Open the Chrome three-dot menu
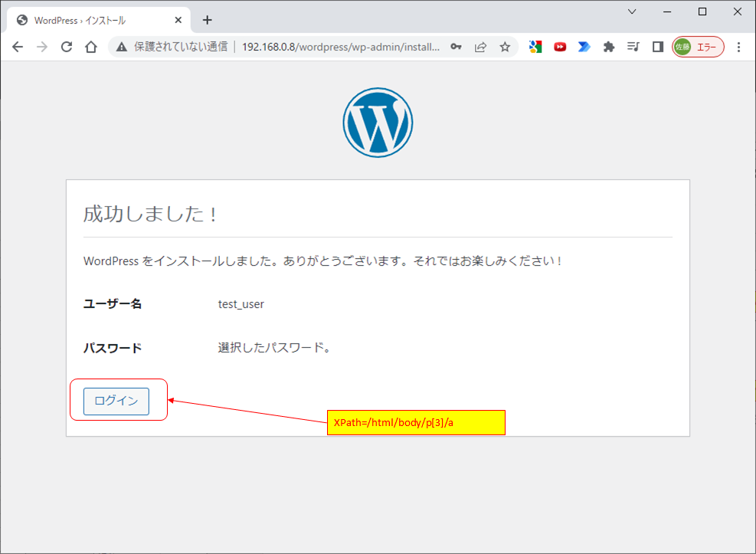Screen dimensions: 756x554 tap(738, 47)
